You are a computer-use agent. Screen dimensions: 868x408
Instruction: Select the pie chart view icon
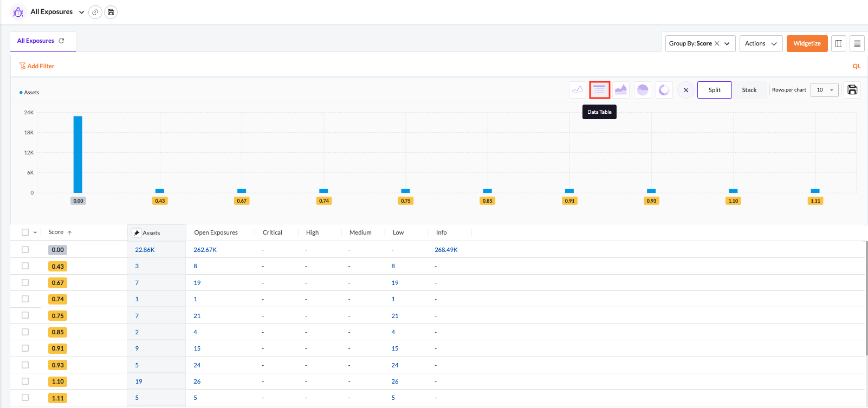tap(643, 90)
